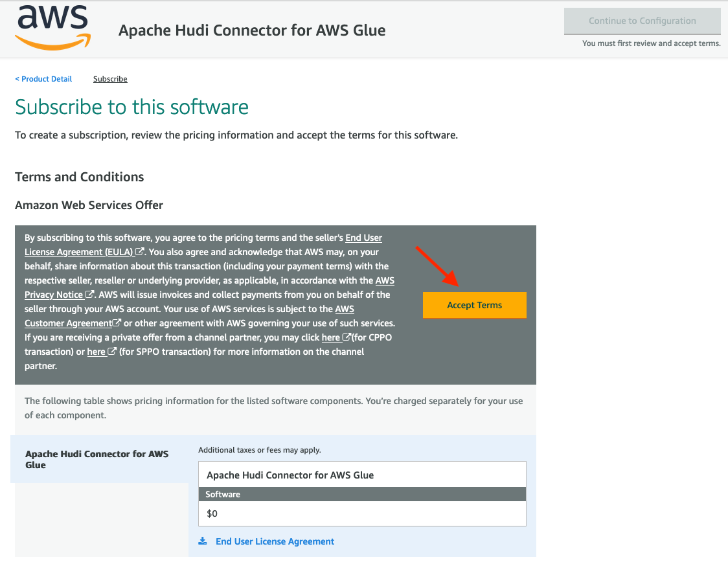Click 'You must first review and accept terms.' note
Image resolution: width=728 pixels, height=564 pixels.
pos(652,43)
